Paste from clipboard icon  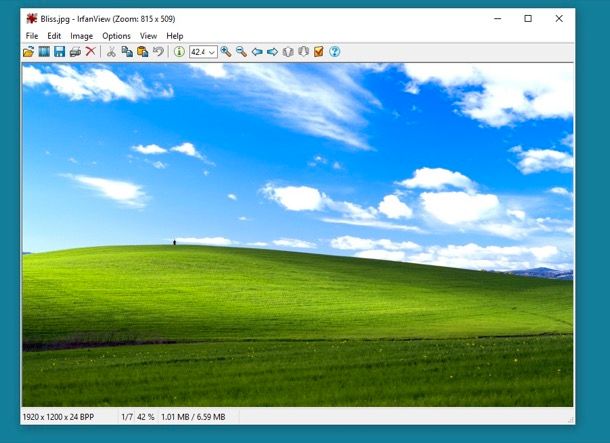coord(142,52)
